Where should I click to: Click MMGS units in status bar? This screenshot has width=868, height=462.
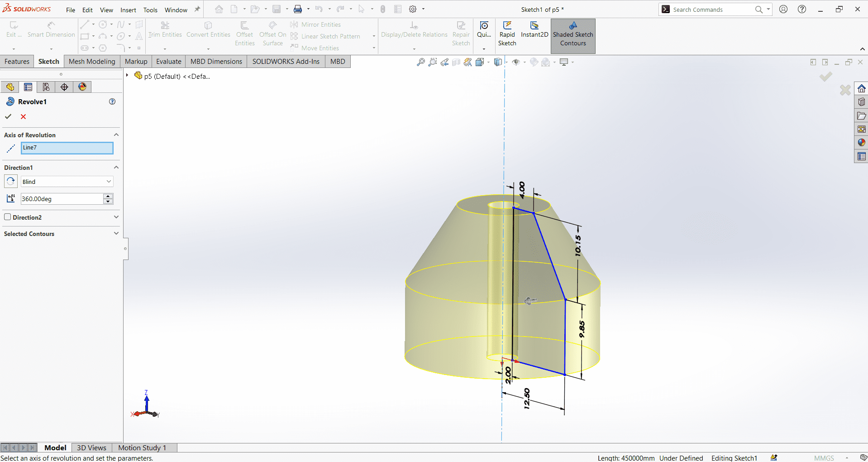(824, 458)
